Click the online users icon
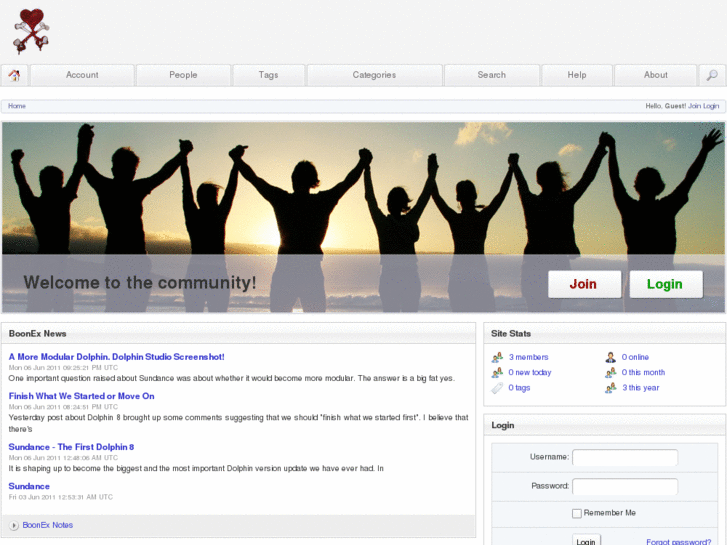The image size is (727, 545). [x=610, y=357]
